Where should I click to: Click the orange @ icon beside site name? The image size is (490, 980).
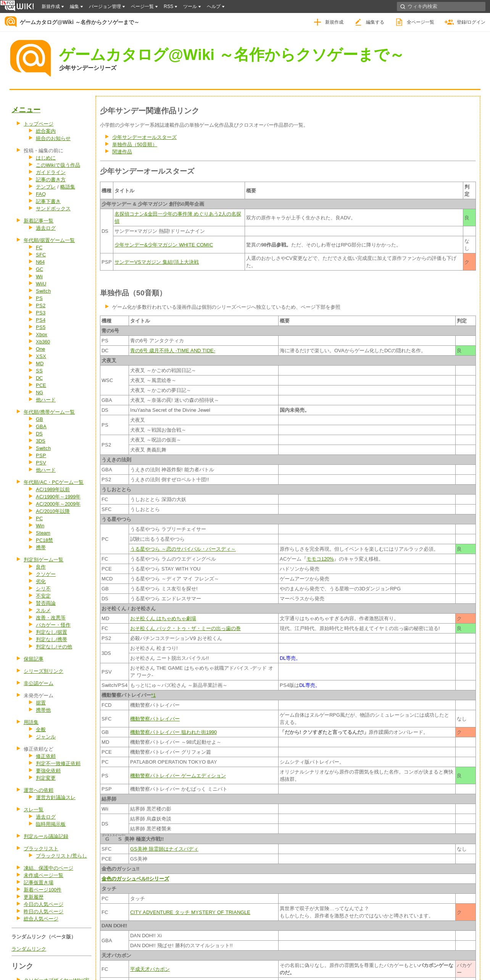point(11,22)
